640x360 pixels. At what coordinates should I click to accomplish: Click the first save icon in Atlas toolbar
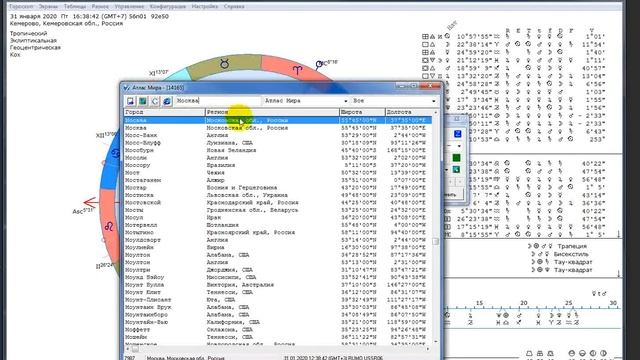coord(130,101)
